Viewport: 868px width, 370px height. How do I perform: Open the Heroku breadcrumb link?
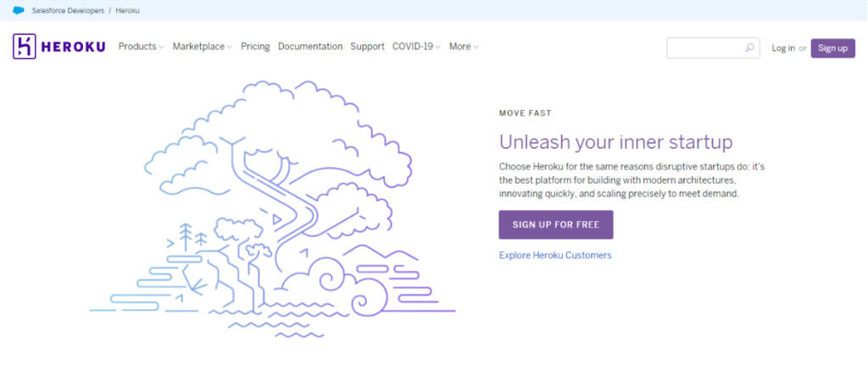(128, 10)
